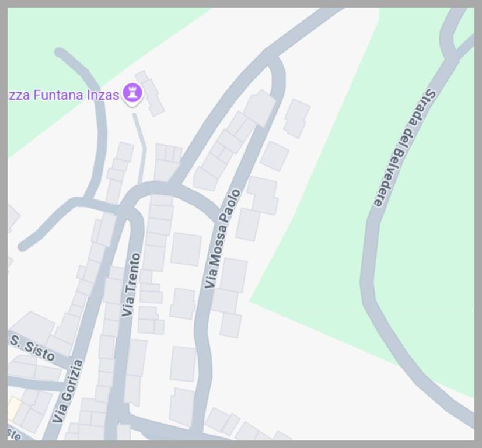Select the yellow highlighted building at the bottom left
The height and width of the screenshot is (448, 482).
point(13,408)
